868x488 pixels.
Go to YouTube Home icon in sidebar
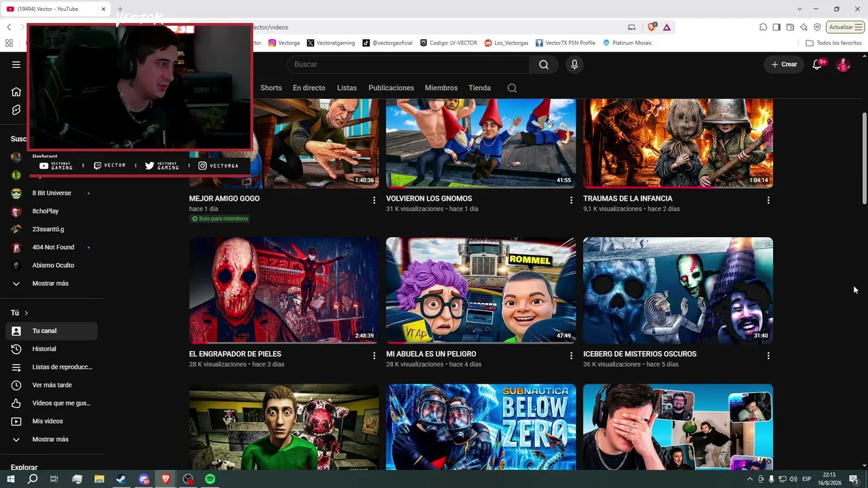click(x=16, y=92)
